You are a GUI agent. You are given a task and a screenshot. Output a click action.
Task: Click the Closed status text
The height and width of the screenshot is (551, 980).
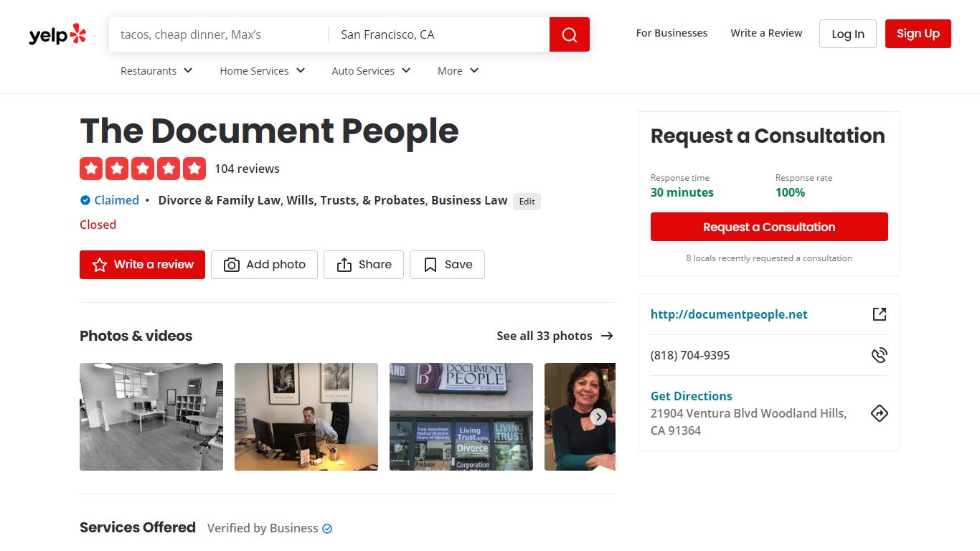point(98,225)
